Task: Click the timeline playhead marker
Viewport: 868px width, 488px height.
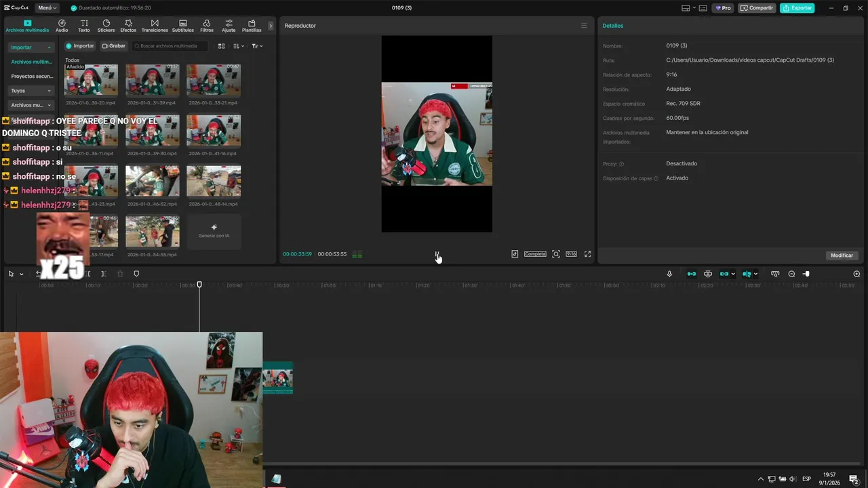Action: coord(199,285)
